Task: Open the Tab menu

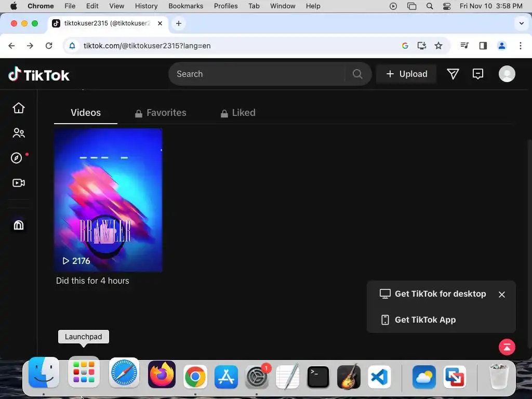Action: 254,6
